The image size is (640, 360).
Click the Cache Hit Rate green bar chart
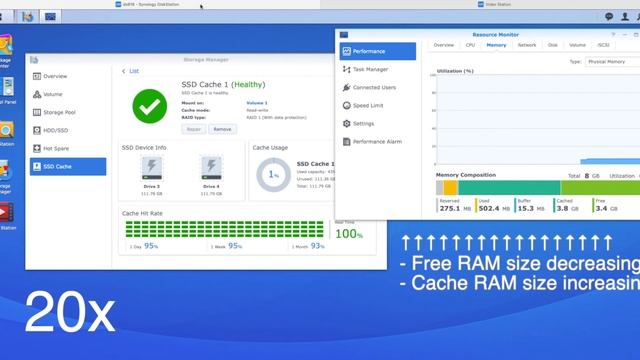click(x=224, y=229)
